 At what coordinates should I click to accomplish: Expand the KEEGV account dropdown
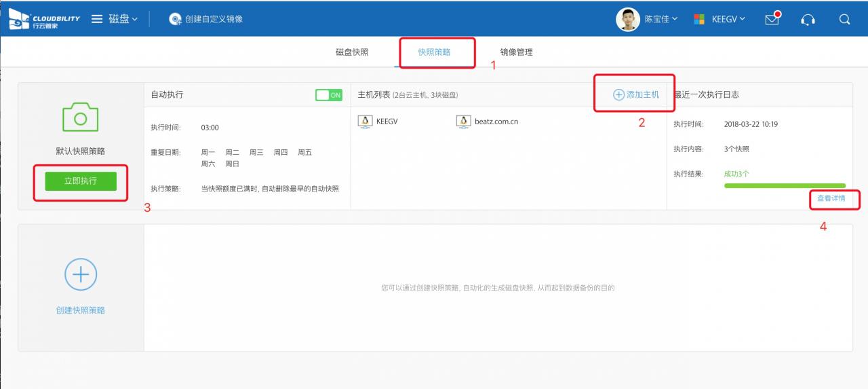coord(728,19)
